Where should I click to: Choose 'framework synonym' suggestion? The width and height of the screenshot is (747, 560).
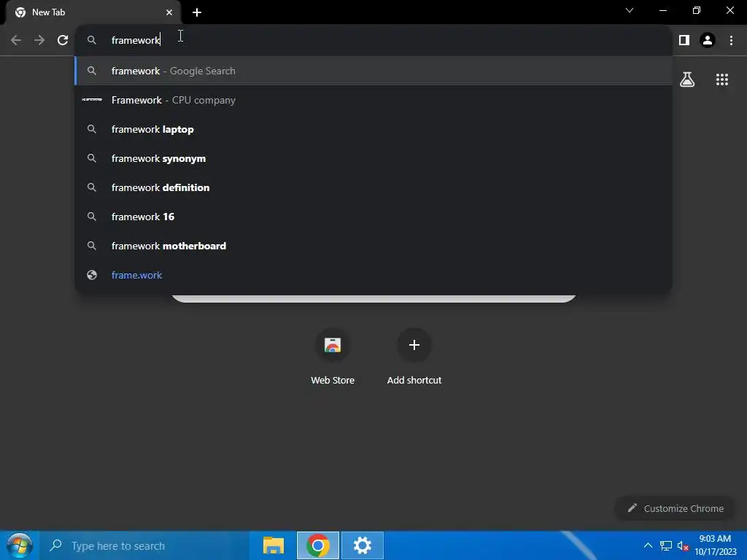click(373, 158)
